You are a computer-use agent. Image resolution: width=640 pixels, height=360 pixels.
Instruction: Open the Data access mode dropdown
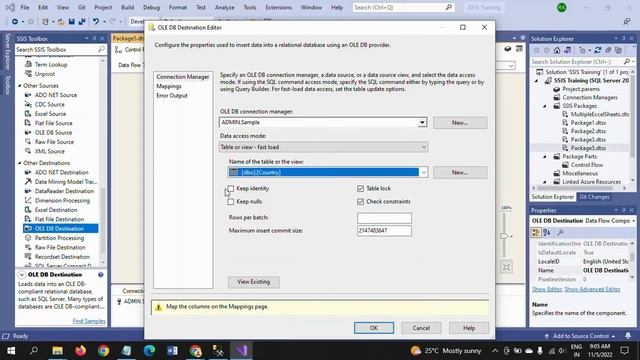tap(423, 147)
